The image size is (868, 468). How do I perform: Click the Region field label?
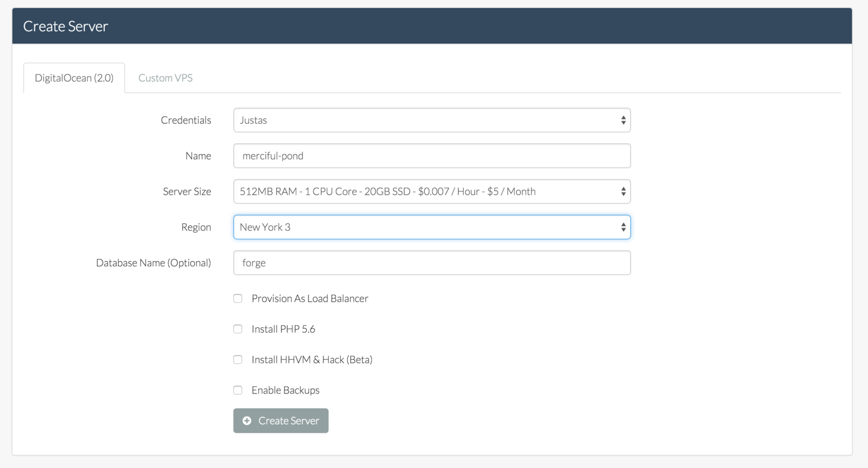point(196,227)
